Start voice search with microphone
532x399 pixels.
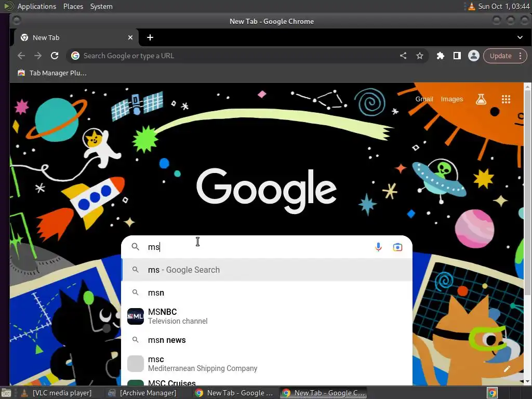pyautogui.click(x=378, y=247)
